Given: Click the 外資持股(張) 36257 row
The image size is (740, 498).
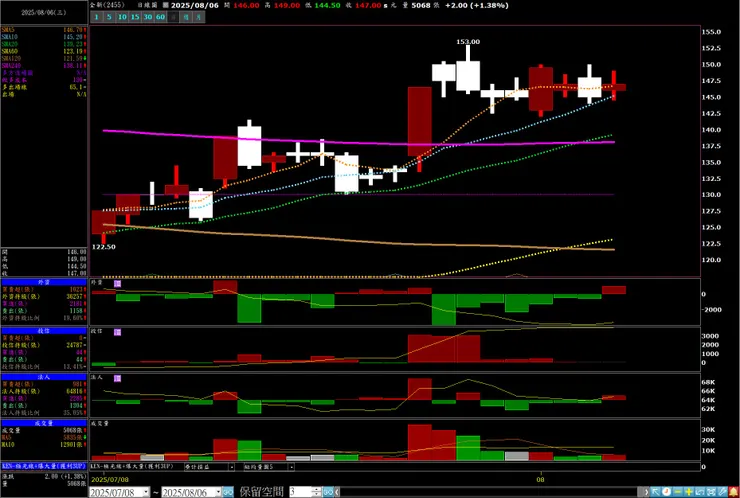Looking at the screenshot, I should click(44, 296).
